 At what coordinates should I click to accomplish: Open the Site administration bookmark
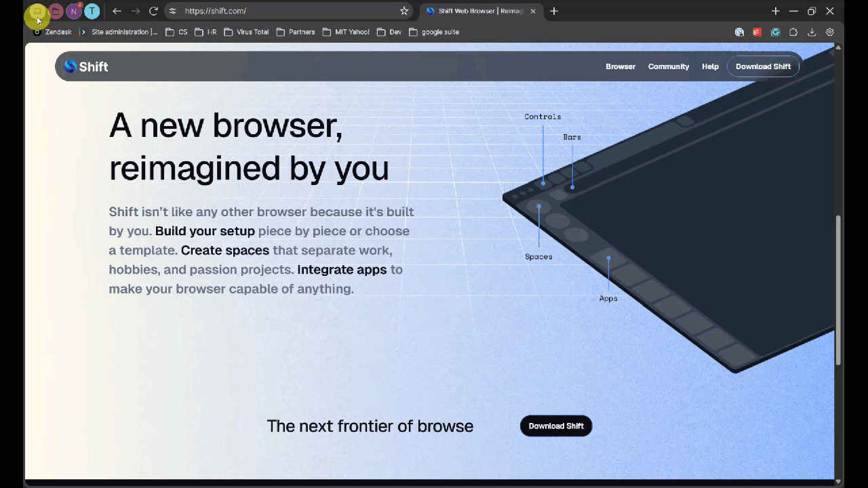[119, 32]
